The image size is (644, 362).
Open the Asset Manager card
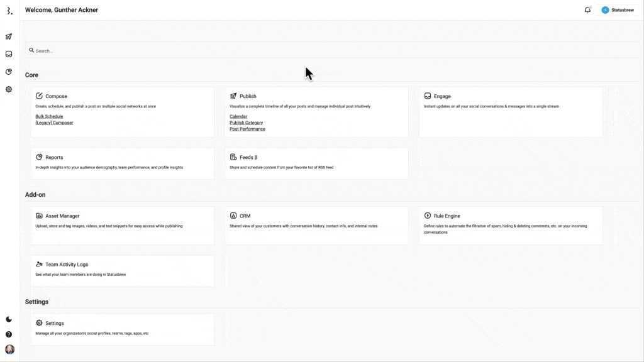click(x=122, y=225)
